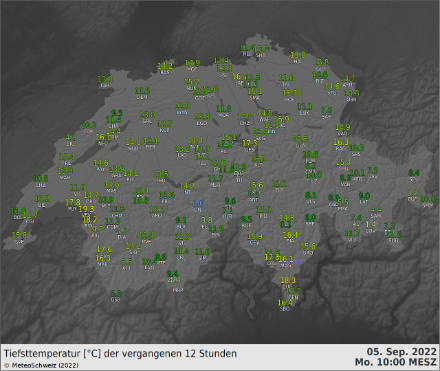Click the 13.0 FAH station reading
Viewport: 440px width, 371px height.
pyautogui.click(x=105, y=79)
